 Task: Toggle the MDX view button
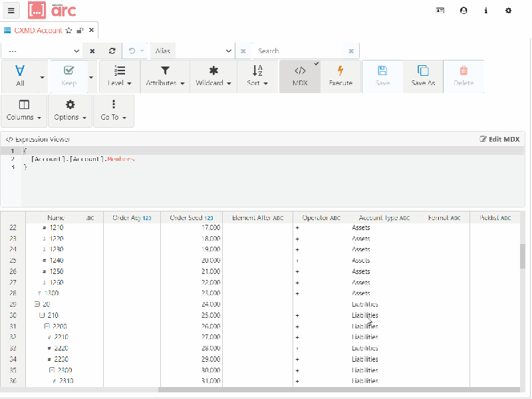point(300,76)
